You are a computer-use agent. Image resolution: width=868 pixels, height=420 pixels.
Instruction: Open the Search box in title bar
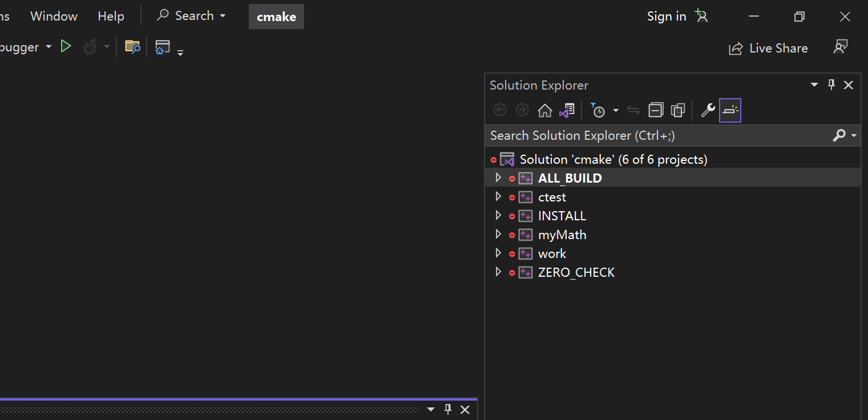tap(191, 16)
